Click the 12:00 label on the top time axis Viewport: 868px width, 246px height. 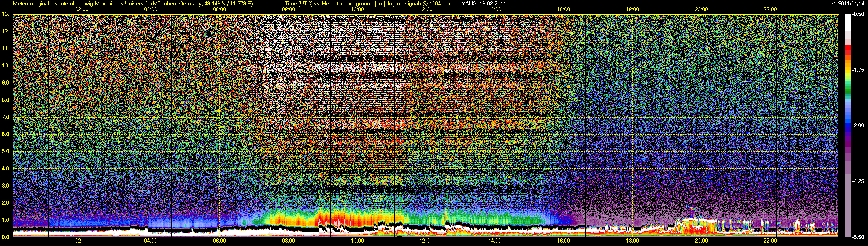click(426, 10)
